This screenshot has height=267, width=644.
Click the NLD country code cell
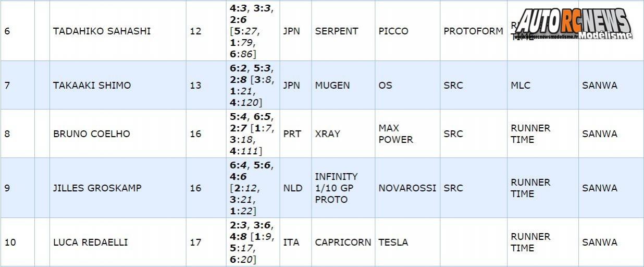292,188
